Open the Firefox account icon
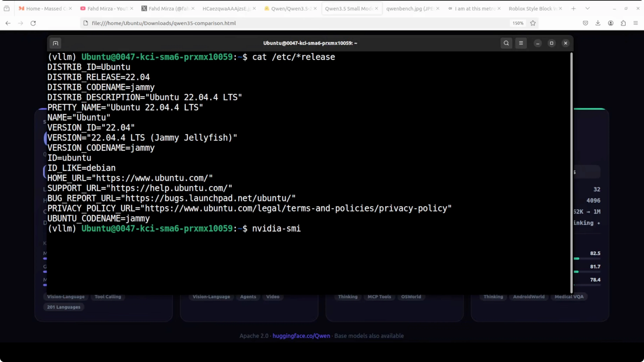This screenshot has height=362, width=644. click(x=611, y=23)
